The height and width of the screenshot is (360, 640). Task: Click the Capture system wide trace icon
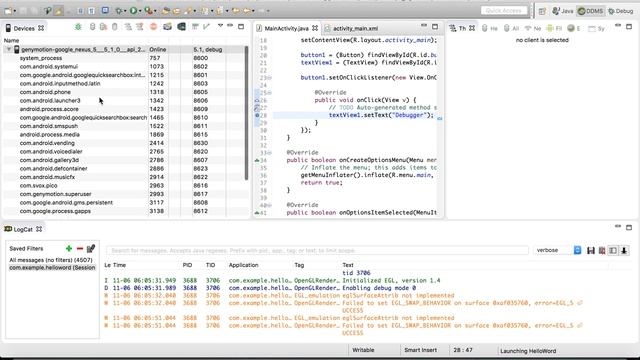click(x=195, y=27)
